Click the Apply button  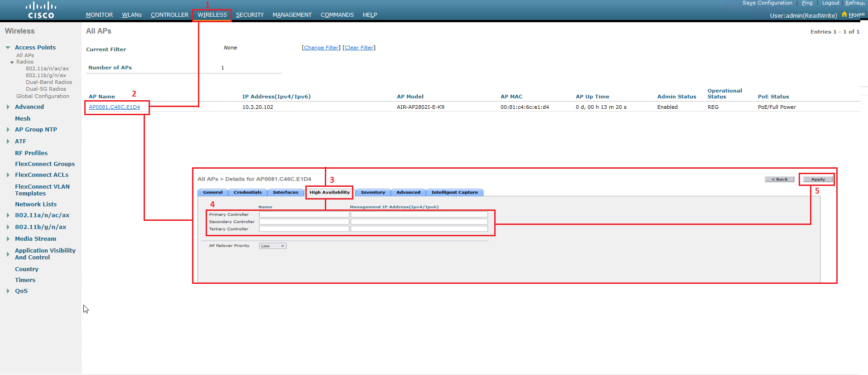[818, 179]
